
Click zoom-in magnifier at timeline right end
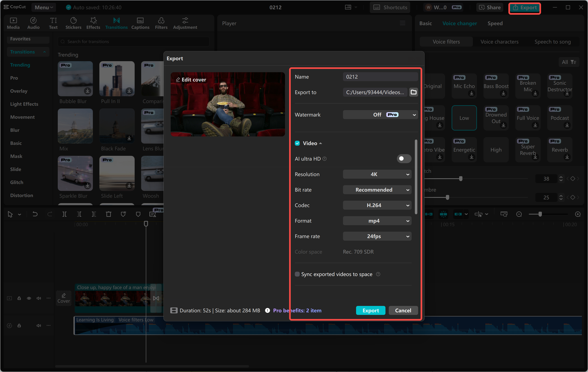(x=578, y=214)
